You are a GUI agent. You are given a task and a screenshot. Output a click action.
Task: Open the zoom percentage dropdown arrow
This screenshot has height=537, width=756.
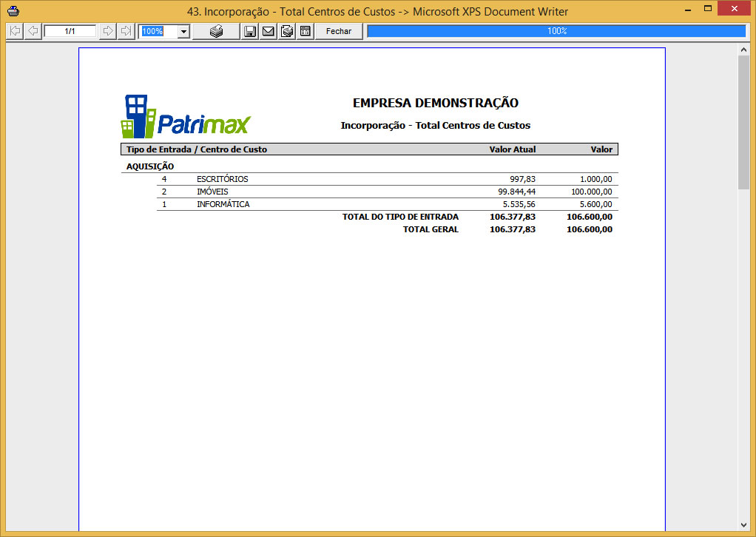point(183,32)
